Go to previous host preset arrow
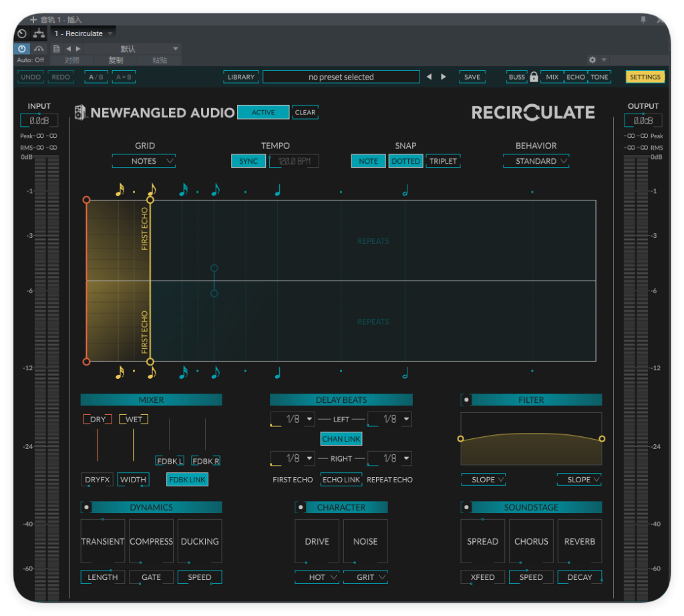684x616 pixels. (68, 48)
